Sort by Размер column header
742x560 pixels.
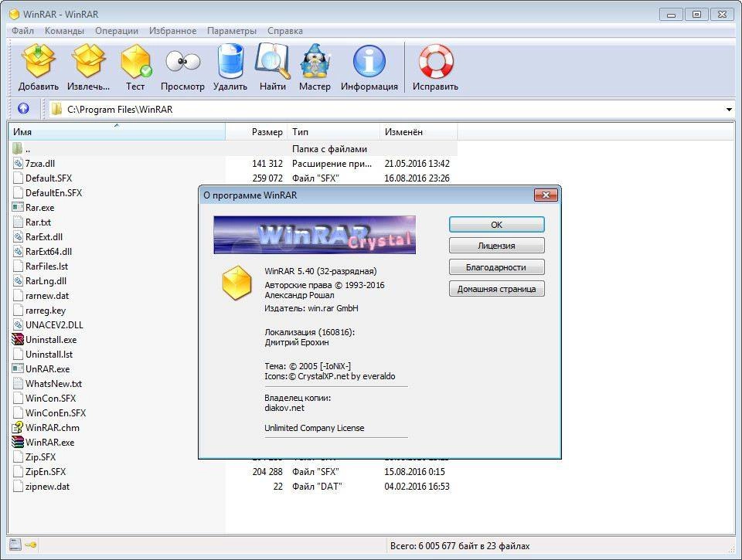click(257, 132)
